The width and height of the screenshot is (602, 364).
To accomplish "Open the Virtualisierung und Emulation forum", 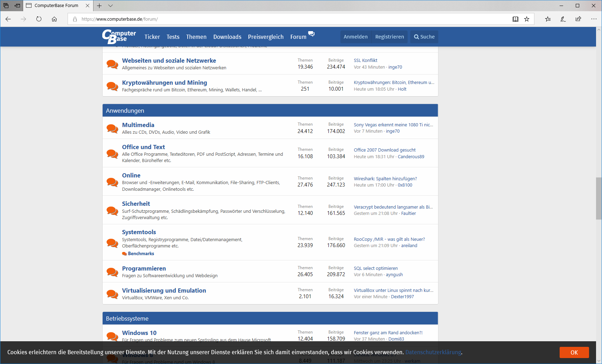I will [x=164, y=290].
